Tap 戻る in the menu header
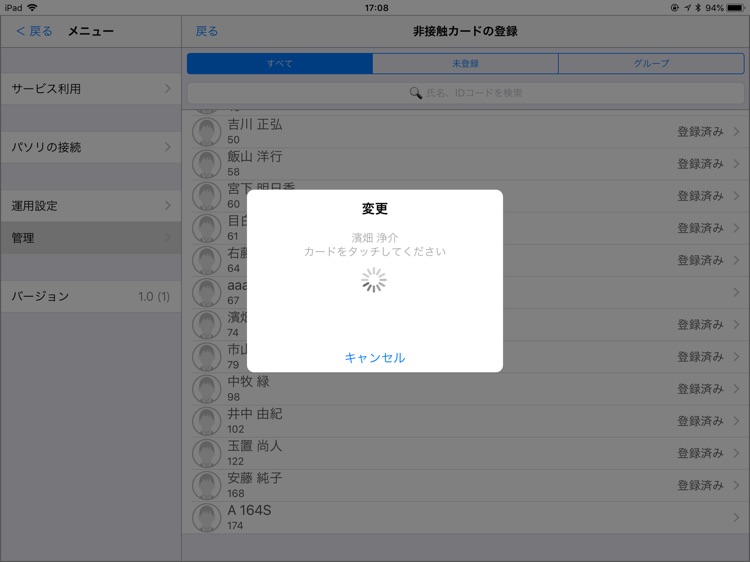This screenshot has width=750, height=562. (34, 32)
